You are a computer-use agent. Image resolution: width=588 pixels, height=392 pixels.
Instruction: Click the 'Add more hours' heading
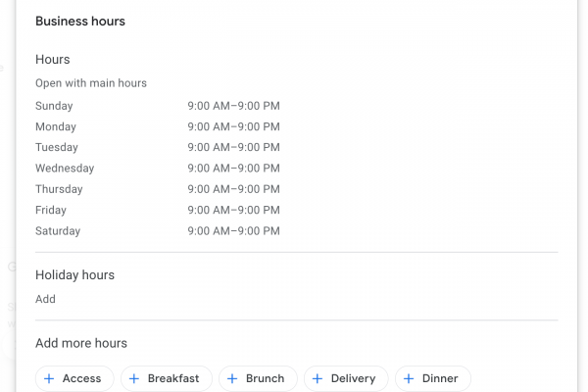81,343
